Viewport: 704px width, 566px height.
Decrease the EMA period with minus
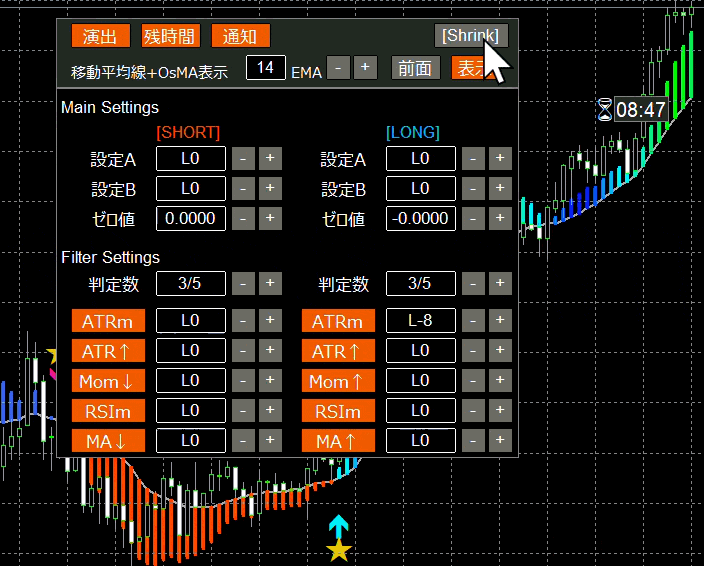[x=339, y=67]
